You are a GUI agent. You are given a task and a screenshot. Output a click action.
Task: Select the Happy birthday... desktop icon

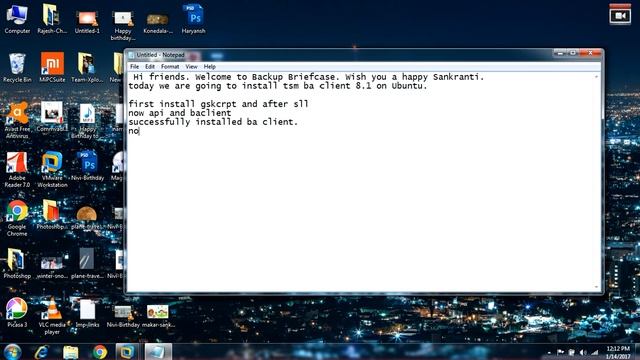(x=122, y=26)
